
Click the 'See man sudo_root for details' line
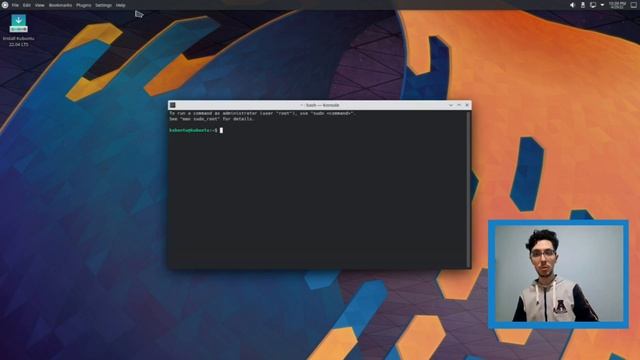click(212, 119)
